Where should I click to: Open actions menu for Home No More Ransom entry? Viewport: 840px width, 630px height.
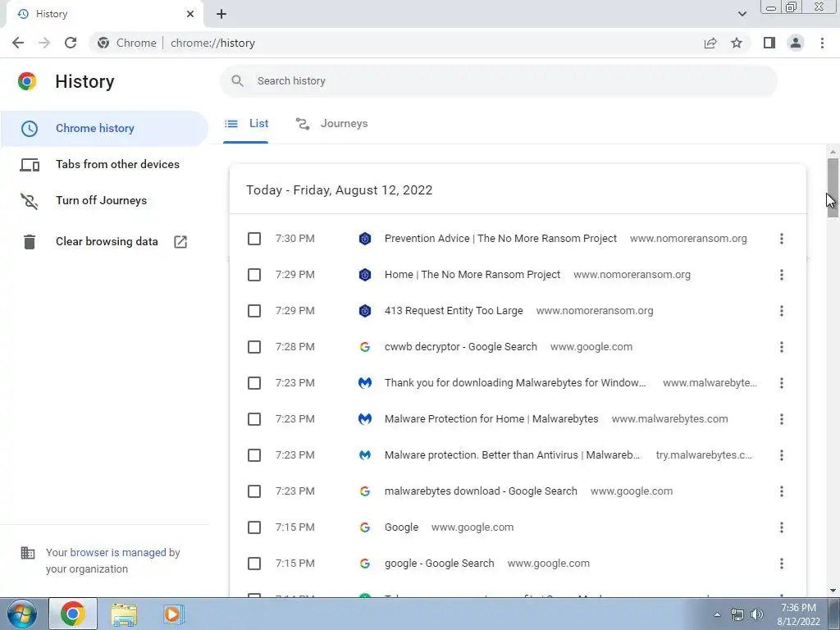(x=782, y=275)
